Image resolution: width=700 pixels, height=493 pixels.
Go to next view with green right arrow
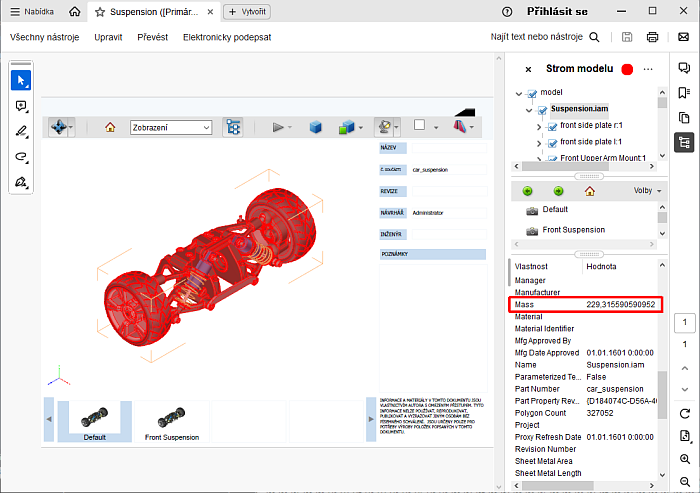click(558, 190)
